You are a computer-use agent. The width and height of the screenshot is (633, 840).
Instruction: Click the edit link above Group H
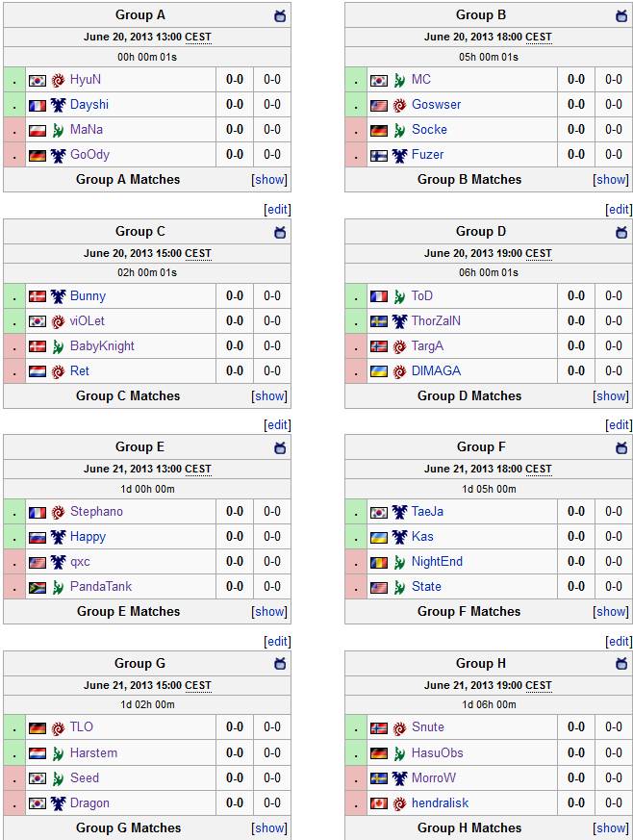[x=619, y=641]
